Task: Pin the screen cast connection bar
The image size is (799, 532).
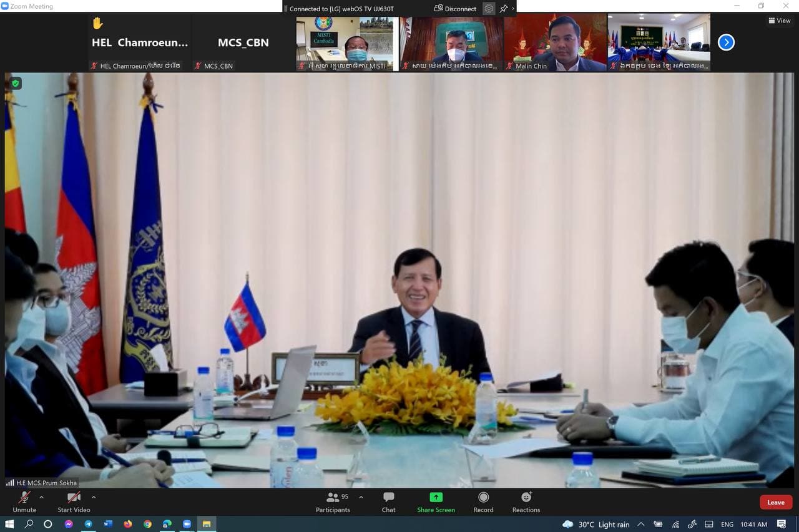Action: click(503, 9)
